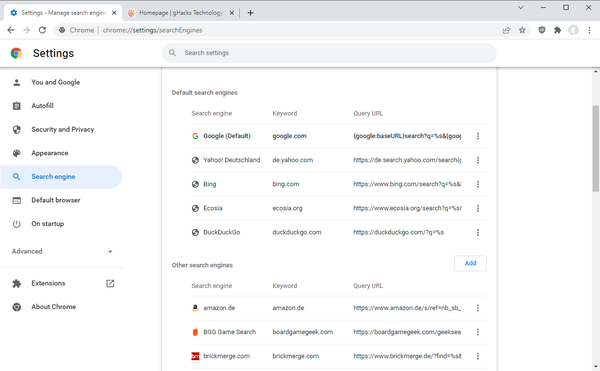Click the globe icon beside Bing
This screenshot has height=371, width=600.
click(x=195, y=184)
